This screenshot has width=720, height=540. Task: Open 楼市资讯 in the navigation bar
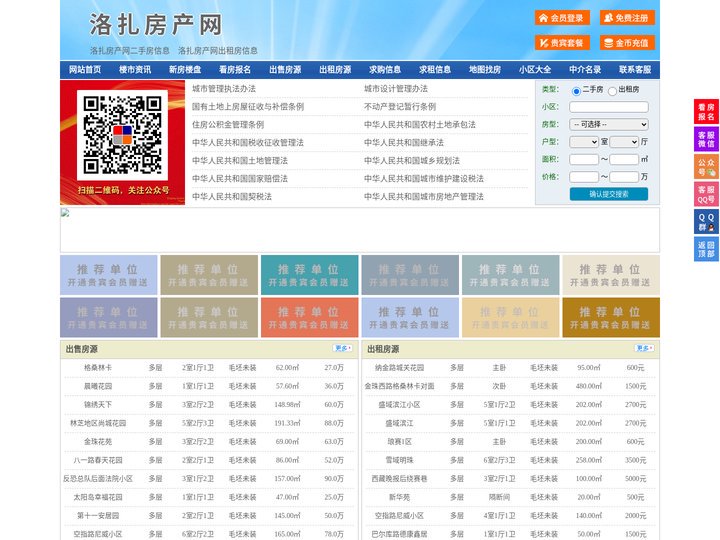pyautogui.click(x=135, y=70)
